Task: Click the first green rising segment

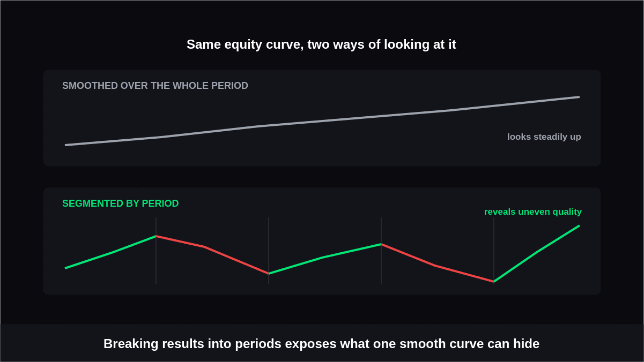Action: coord(110,252)
